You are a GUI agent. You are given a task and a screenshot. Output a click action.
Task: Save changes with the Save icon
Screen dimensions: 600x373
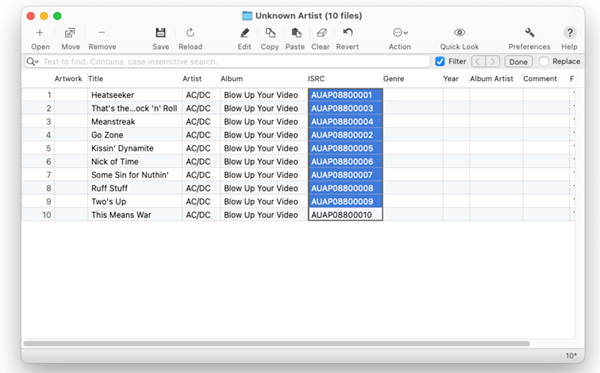(160, 33)
